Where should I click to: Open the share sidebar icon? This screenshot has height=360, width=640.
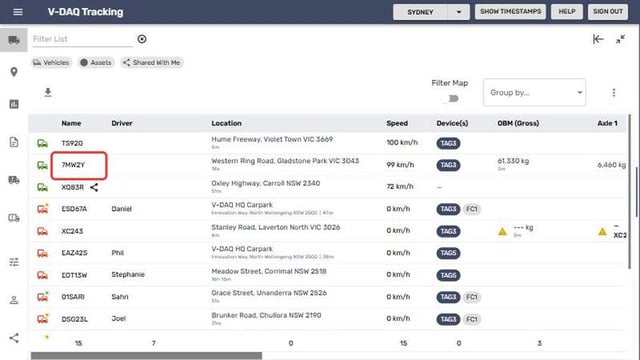click(14, 338)
